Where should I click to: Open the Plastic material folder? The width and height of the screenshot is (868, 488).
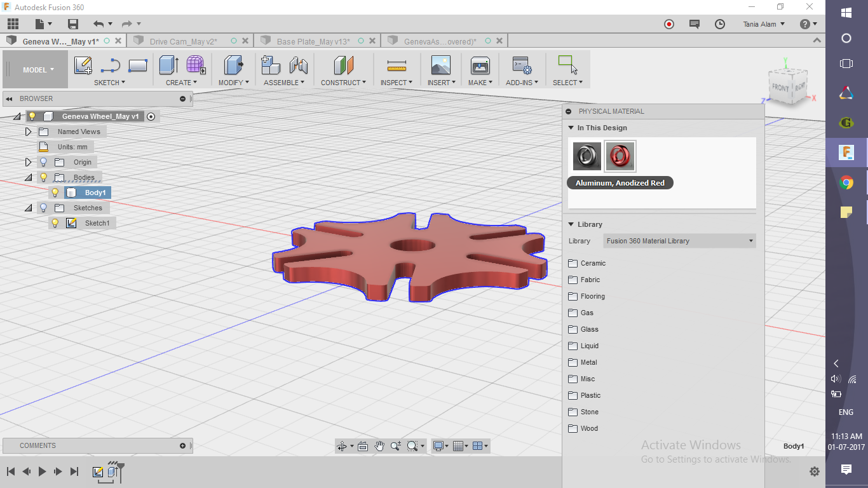[584, 395]
